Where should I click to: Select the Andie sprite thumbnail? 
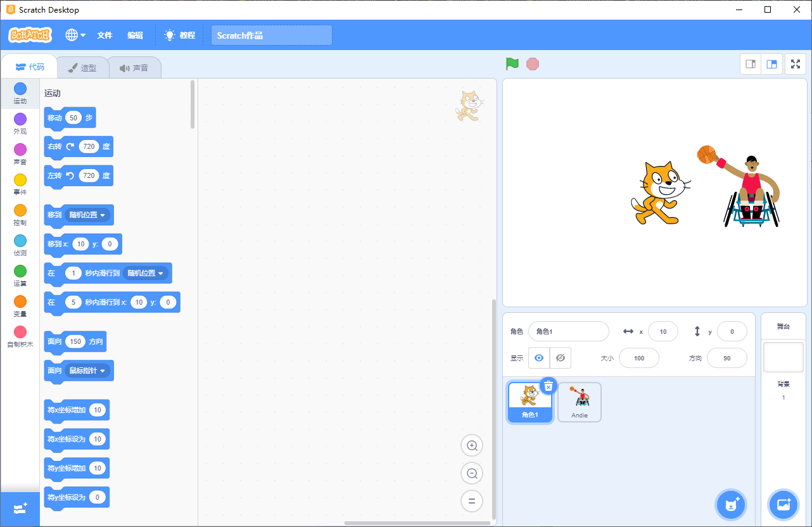(x=580, y=402)
